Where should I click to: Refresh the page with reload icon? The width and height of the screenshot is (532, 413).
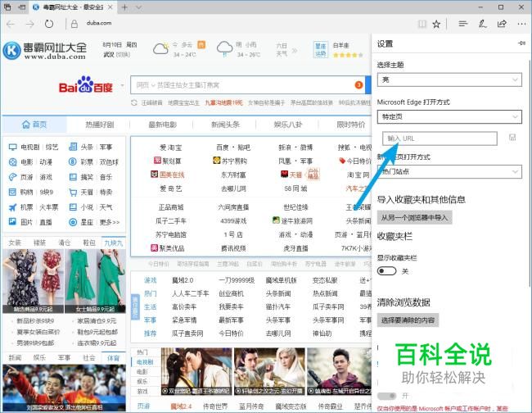click(49, 24)
